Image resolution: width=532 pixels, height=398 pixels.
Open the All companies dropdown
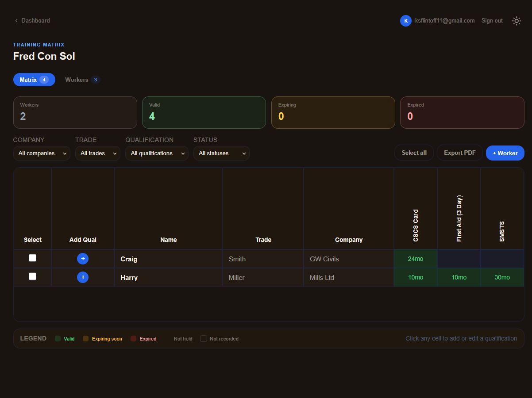[42, 153]
